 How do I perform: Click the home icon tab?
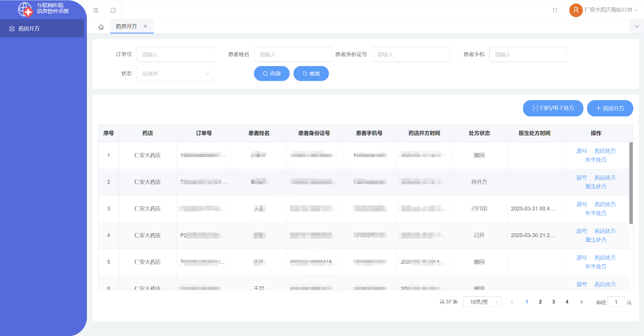point(101,27)
